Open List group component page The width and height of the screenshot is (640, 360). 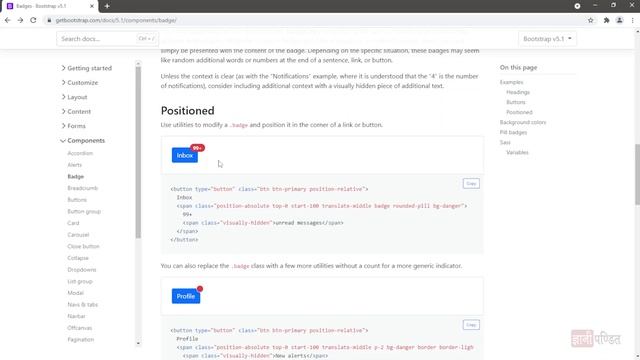[x=80, y=281]
